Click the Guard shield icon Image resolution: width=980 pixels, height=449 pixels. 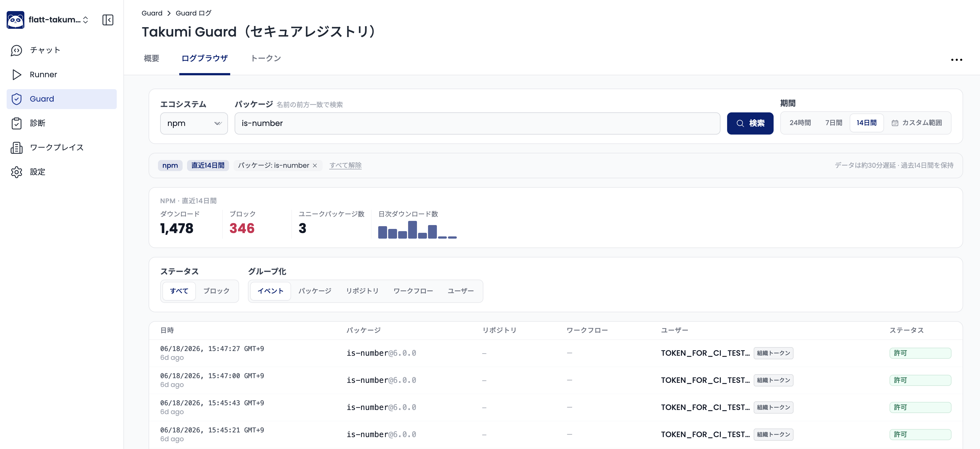[16, 99]
